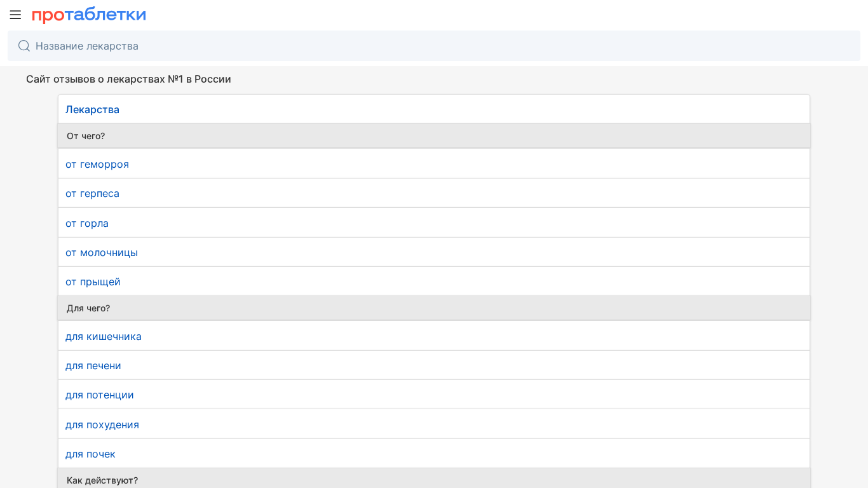Open от молочницы medicines list

pyautogui.click(x=102, y=252)
